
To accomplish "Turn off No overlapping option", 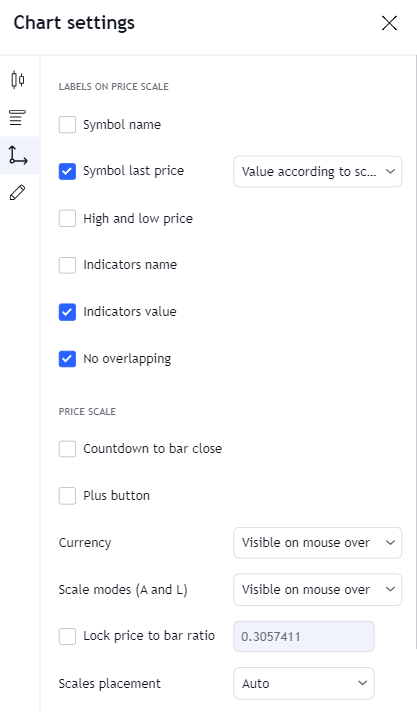I will pyautogui.click(x=67, y=359).
